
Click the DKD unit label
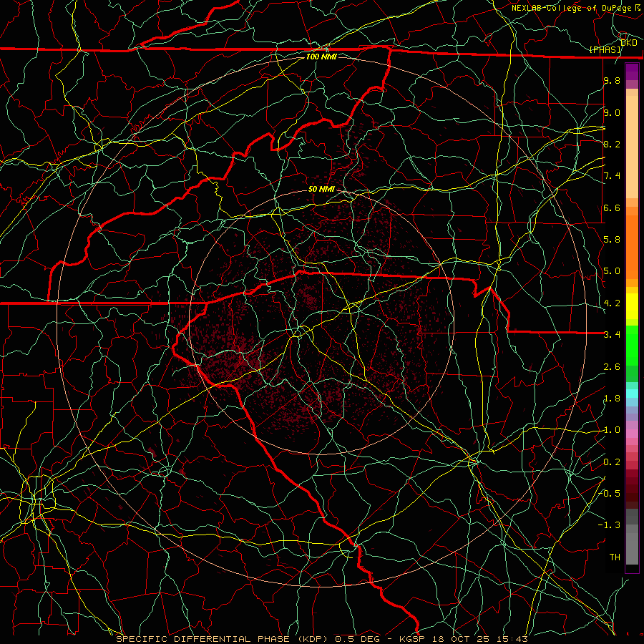pyautogui.click(x=629, y=42)
